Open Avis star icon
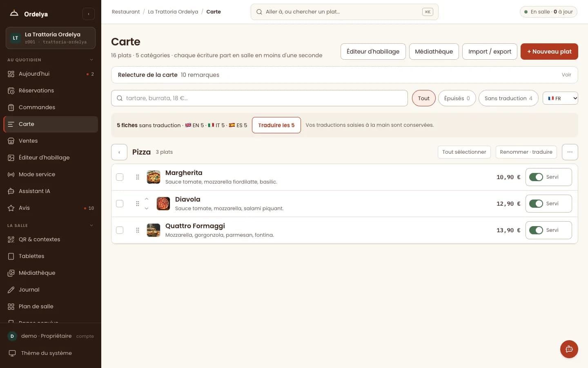Screen dimensions: 588x368 click(11, 208)
